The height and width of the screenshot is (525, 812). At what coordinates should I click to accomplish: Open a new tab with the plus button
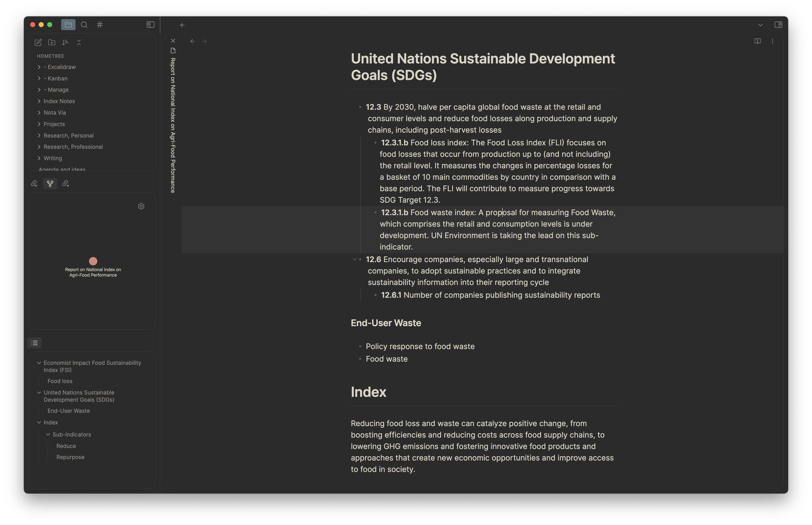[x=182, y=25]
